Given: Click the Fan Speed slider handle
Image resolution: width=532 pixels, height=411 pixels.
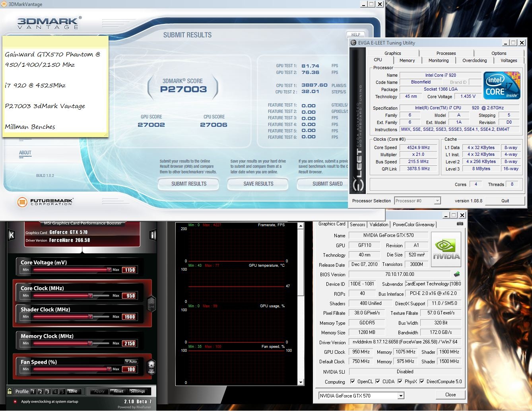Looking at the screenshot, I should coord(109,369).
